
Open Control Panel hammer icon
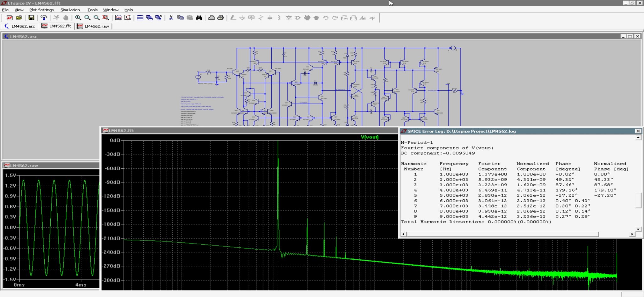[44, 18]
